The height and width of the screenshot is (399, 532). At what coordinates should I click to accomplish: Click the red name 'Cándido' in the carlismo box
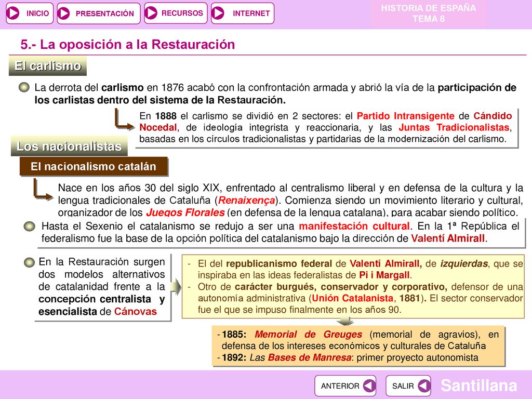(x=493, y=116)
